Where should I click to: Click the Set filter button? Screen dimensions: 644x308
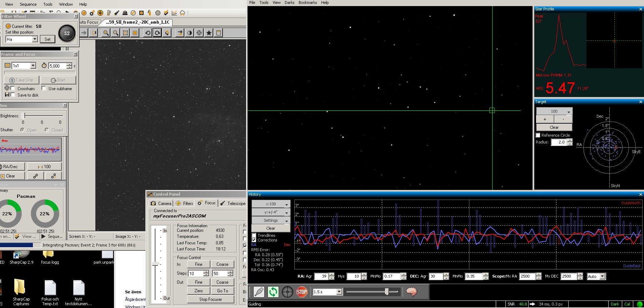(x=48, y=39)
